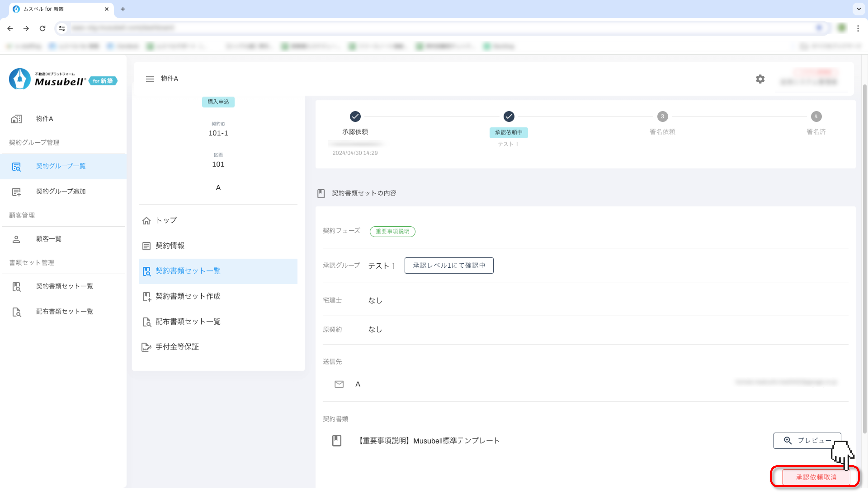
Task: Click the document icon beside 重要事項説明 template
Action: [337, 441]
